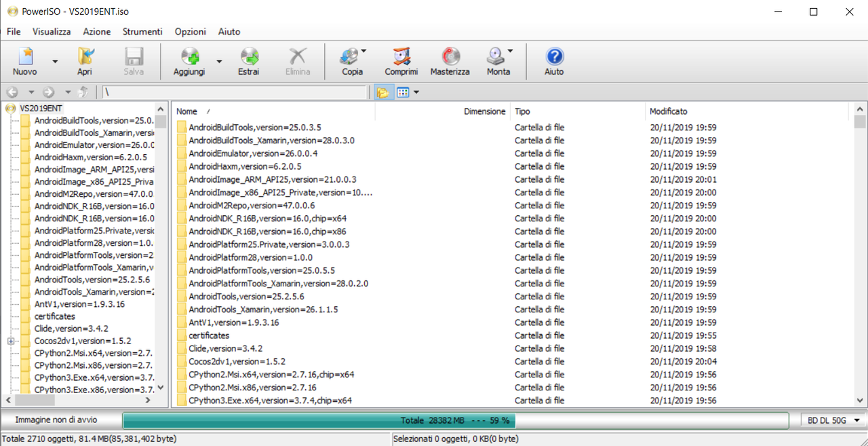
Task: Click the Masterizza toolbar icon
Action: coord(450,57)
